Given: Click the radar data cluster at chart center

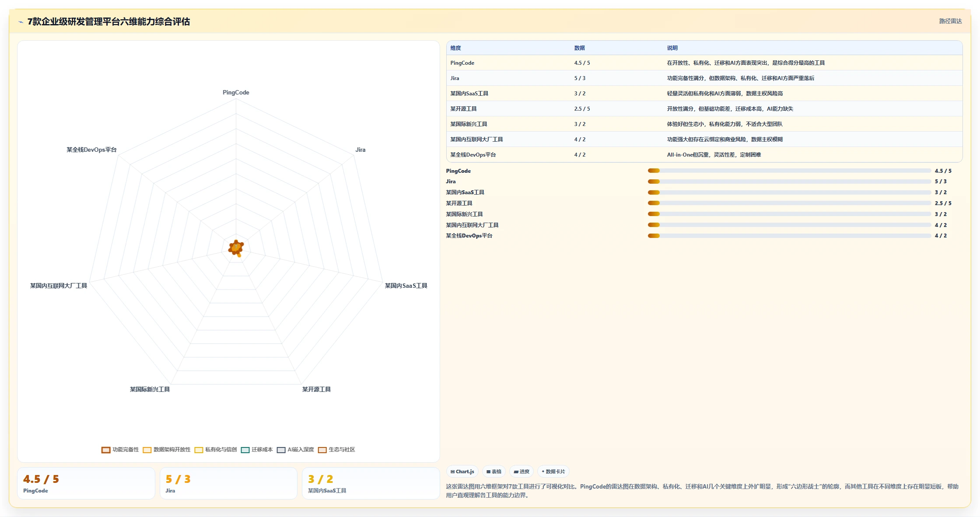Looking at the screenshot, I should 236,248.
